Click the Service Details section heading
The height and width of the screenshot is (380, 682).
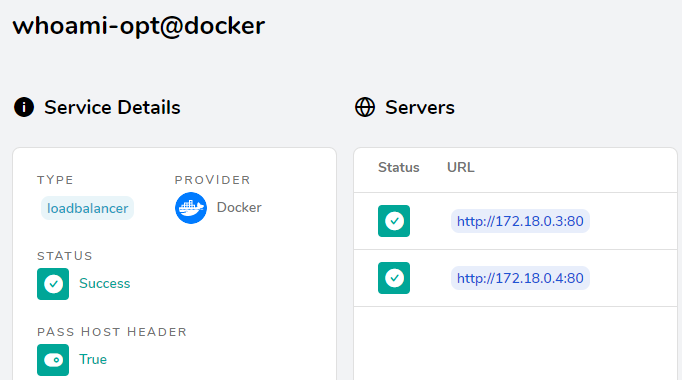112,107
